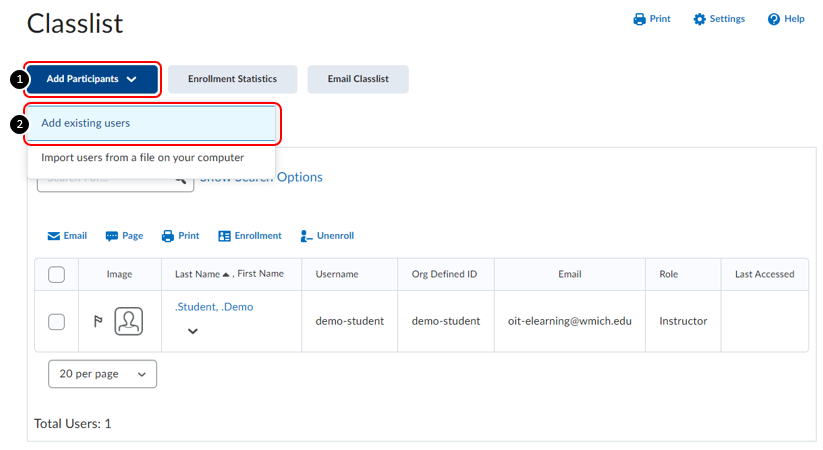Expand the Add Participants dropdown button
Viewport: 823px width, 450px height.
click(x=92, y=79)
